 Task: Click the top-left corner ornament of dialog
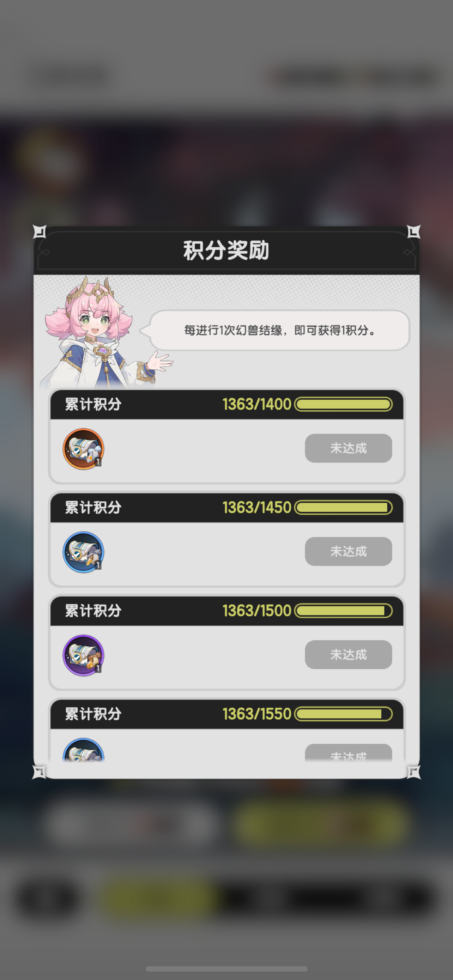(40, 231)
